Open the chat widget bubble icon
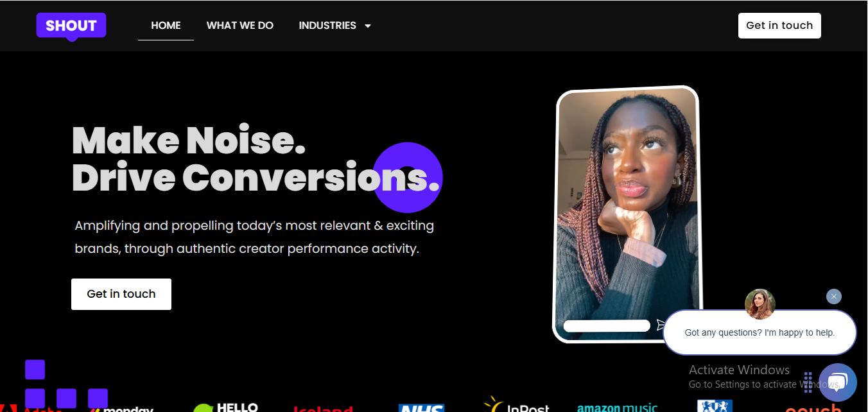868x412 pixels. pyautogui.click(x=837, y=382)
